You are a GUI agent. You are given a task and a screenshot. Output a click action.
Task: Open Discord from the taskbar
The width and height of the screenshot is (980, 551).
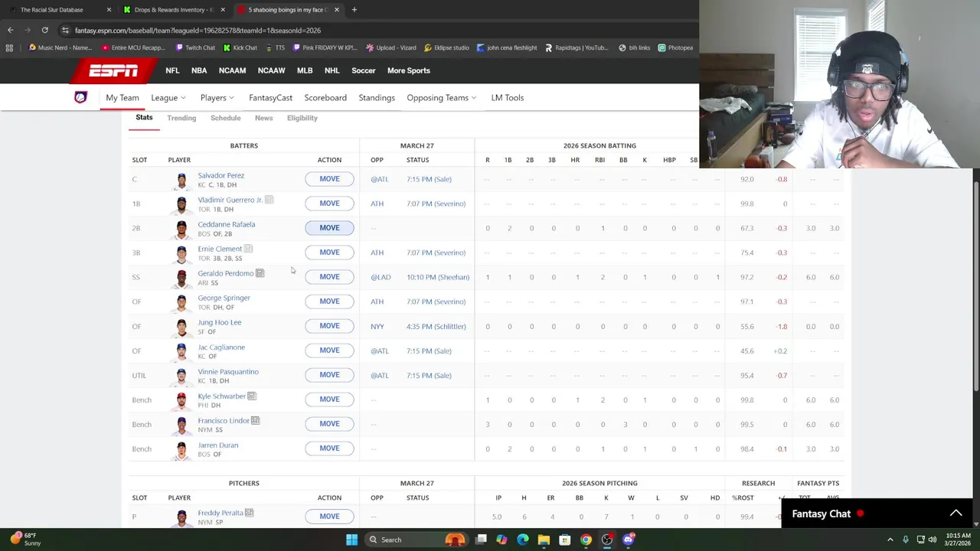tap(628, 540)
